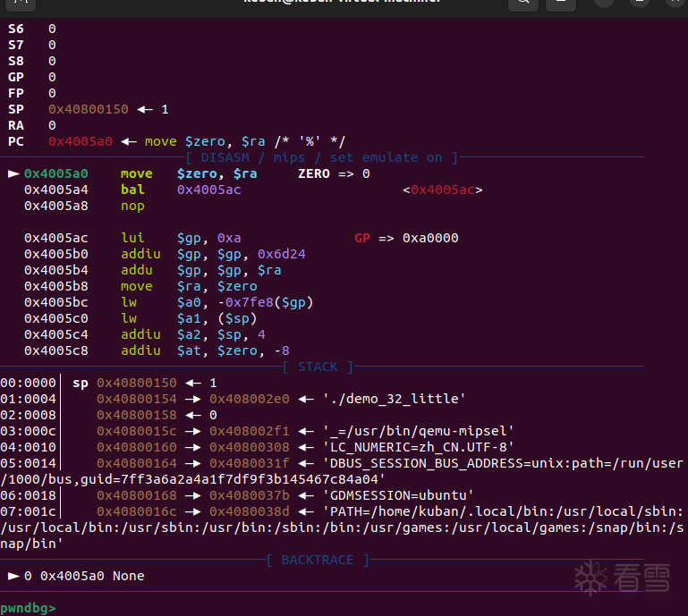The image size is (688, 616).
Task: Click the offset -0x7fe8($gp)
Action: tap(265, 302)
